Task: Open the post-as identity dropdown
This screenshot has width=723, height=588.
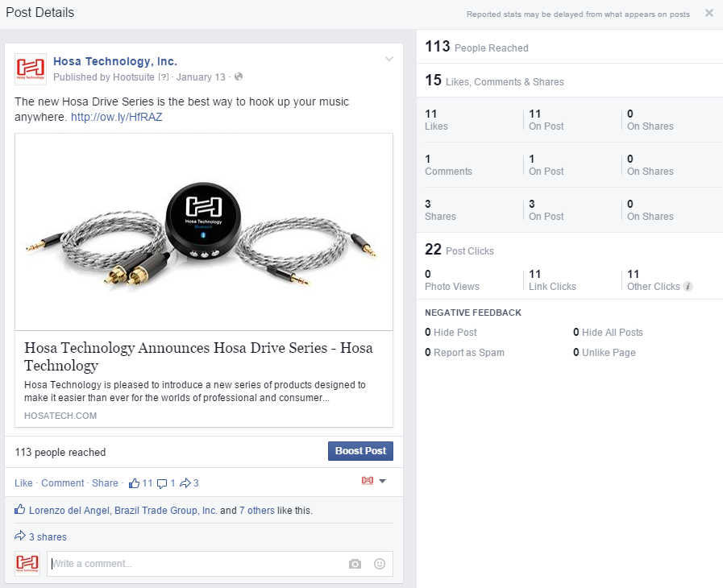Action: pyautogui.click(x=374, y=481)
